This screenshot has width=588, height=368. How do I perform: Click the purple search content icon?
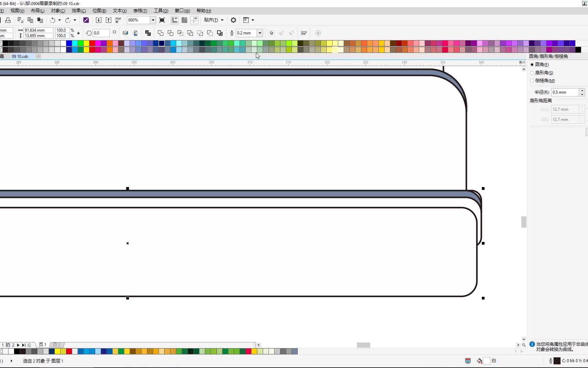coord(86,20)
